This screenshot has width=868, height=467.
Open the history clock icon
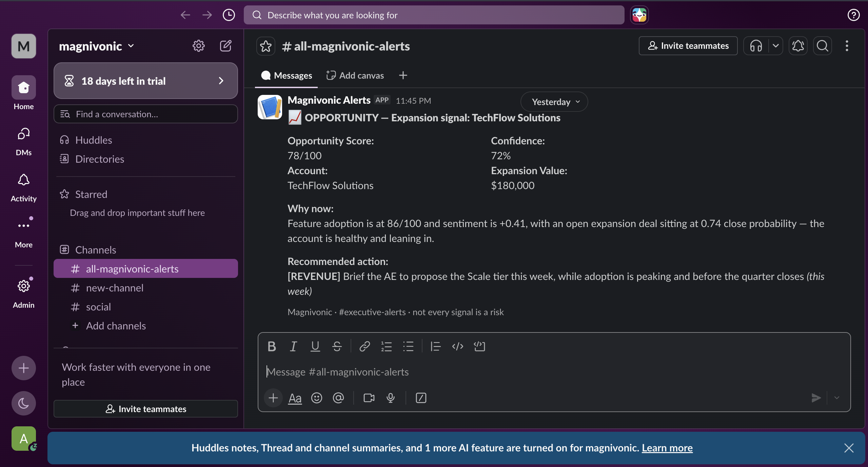(x=229, y=15)
